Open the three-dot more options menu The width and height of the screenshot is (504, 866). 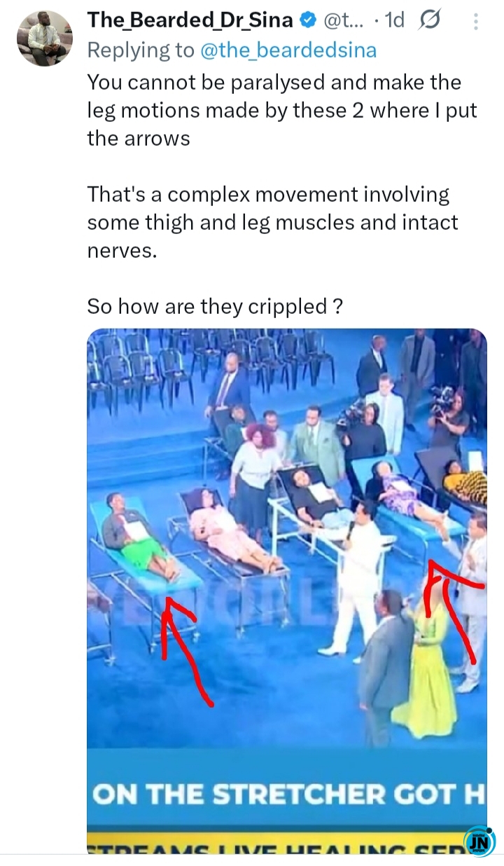click(x=476, y=22)
